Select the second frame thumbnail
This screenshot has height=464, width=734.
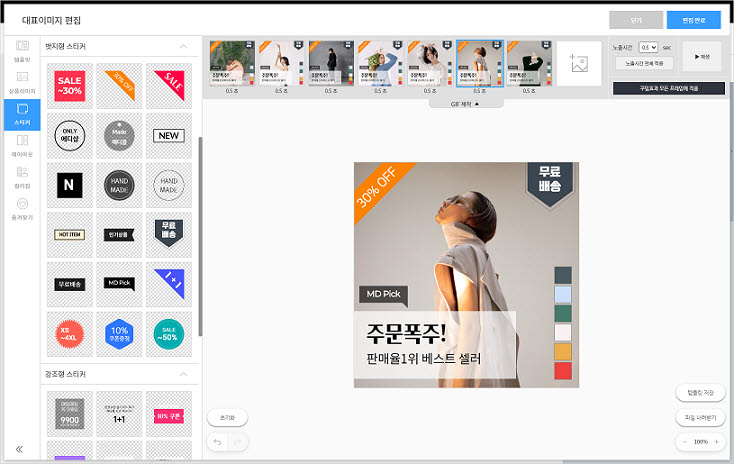pos(281,63)
